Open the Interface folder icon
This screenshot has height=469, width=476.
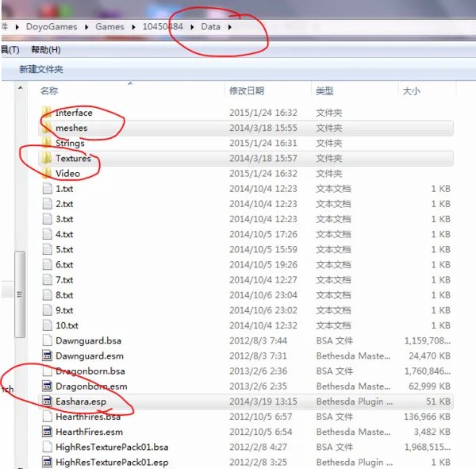tap(47, 113)
